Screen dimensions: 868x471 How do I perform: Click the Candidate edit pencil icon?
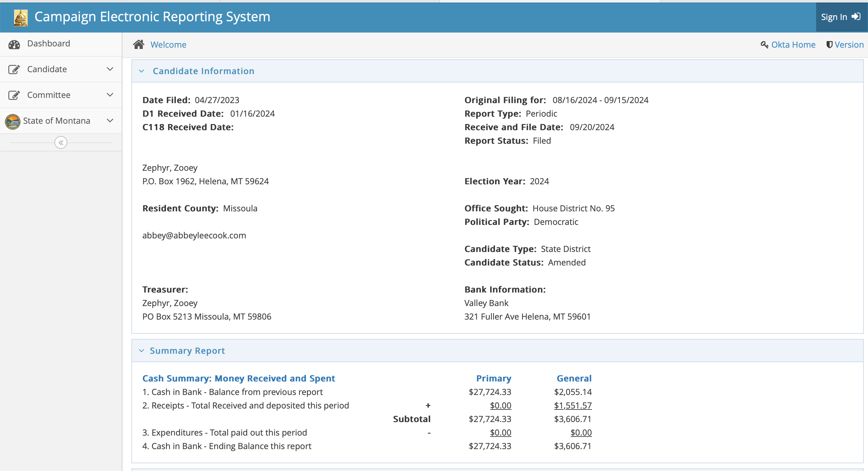click(x=14, y=70)
